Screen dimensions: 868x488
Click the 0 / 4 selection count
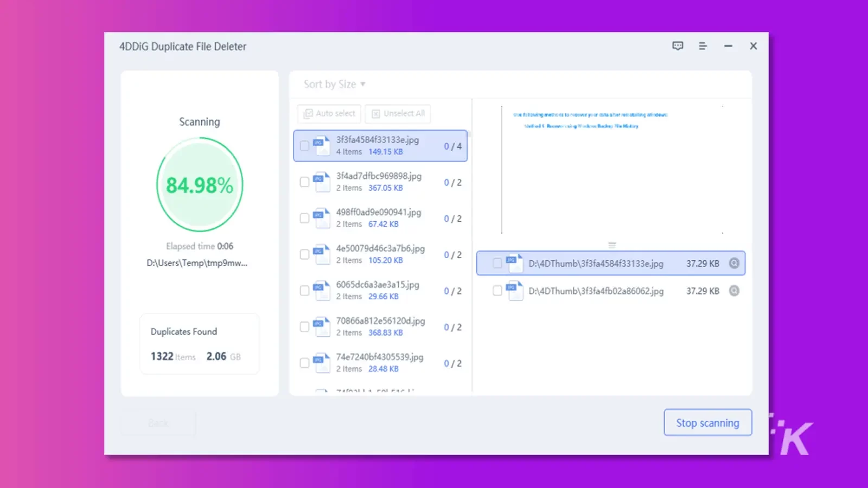tap(452, 146)
